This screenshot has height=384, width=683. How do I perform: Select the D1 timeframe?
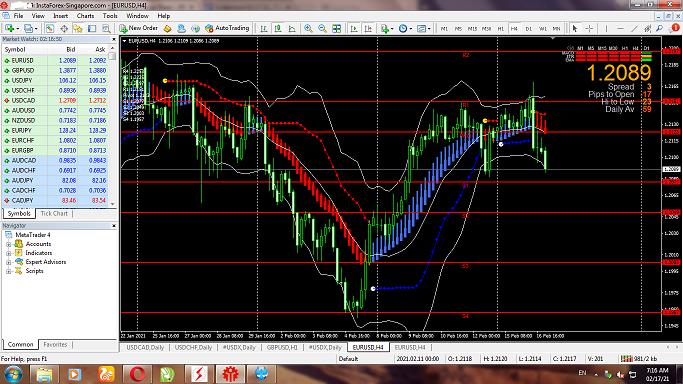(528, 28)
